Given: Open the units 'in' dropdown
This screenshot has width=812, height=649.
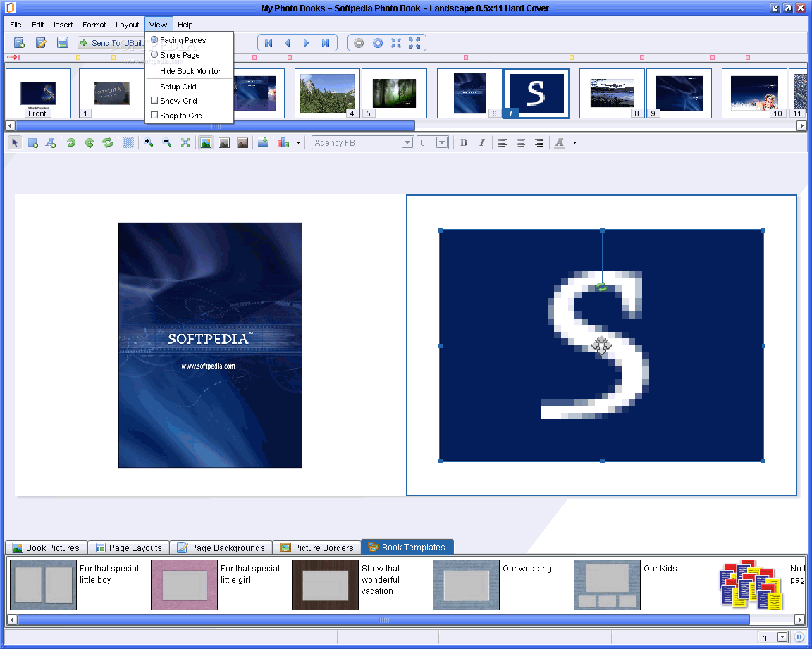Looking at the screenshot, I should click(782, 637).
